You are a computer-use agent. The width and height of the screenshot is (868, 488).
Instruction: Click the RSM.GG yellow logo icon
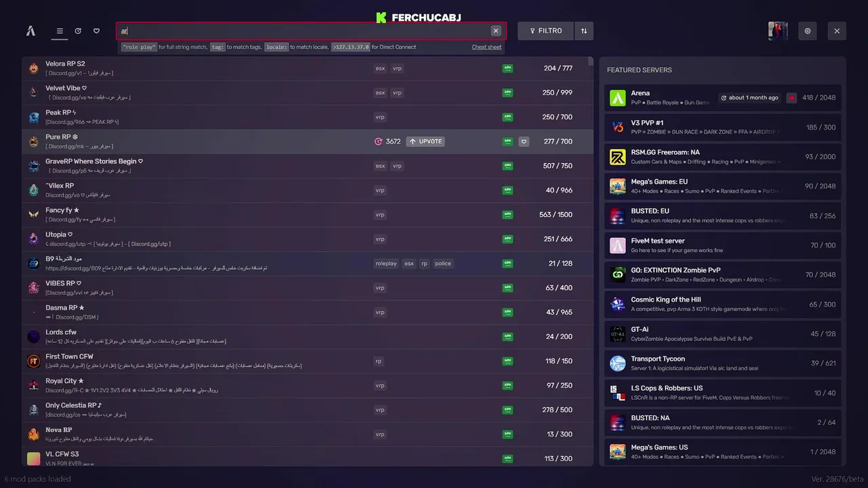[618, 157]
